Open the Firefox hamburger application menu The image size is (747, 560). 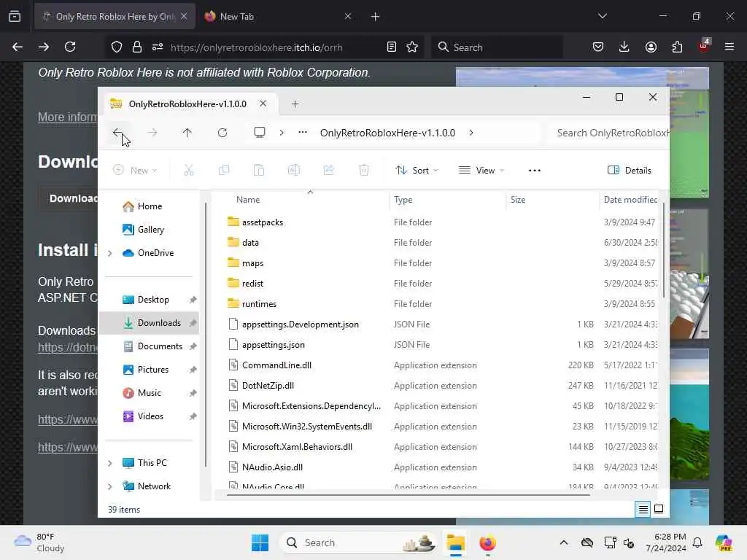(729, 47)
